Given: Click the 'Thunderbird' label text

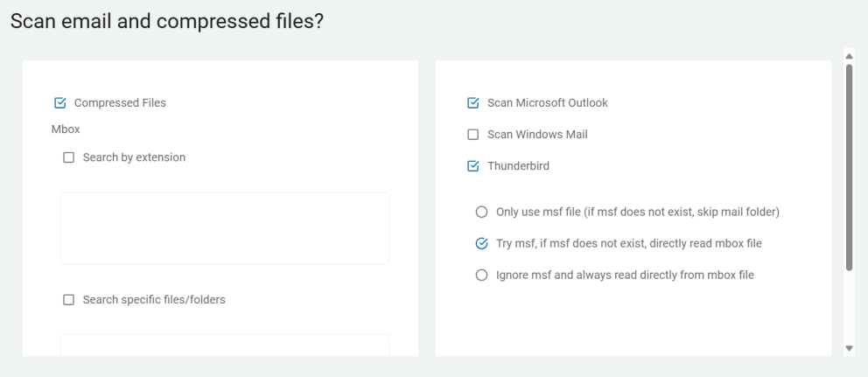Looking at the screenshot, I should pos(518,166).
